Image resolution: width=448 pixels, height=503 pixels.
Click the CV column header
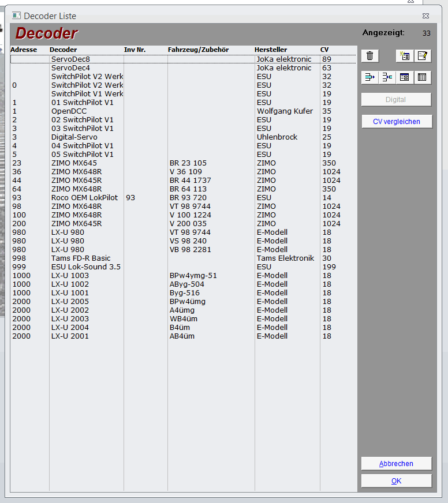tap(324, 50)
